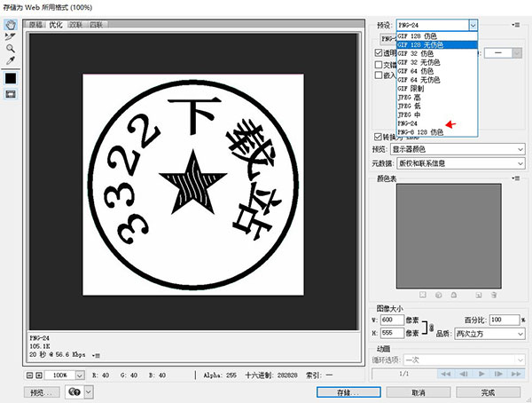Screen dimensions: 532x403
Task: Click the black eyedropper color swatch
Action: (11, 78)
